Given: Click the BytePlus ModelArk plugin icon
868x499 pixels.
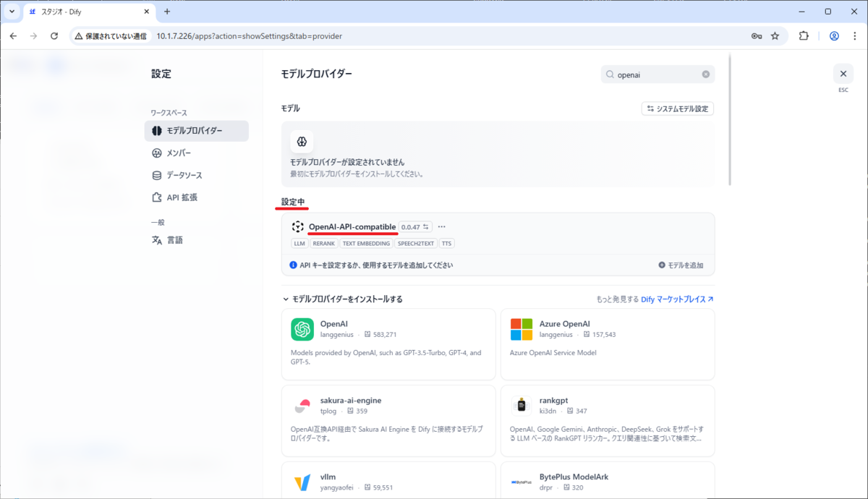Looking at the screenshot, I should coord(521,482).
